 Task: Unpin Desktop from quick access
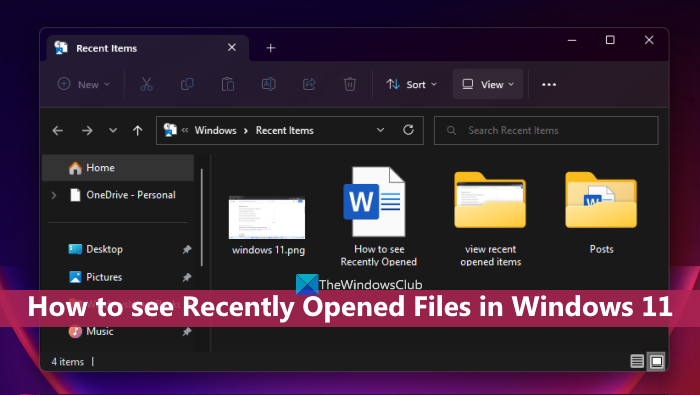coord(187,249)
